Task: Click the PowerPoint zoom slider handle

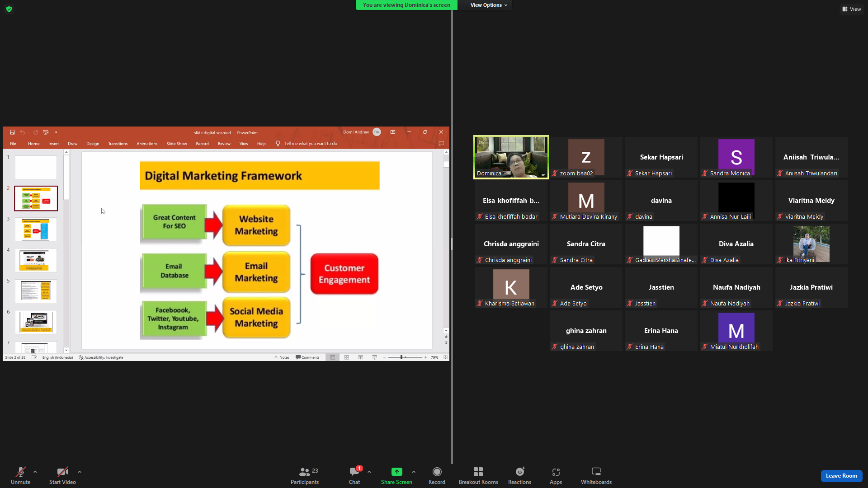Action: pyautogui.click(x=401, y=357)
